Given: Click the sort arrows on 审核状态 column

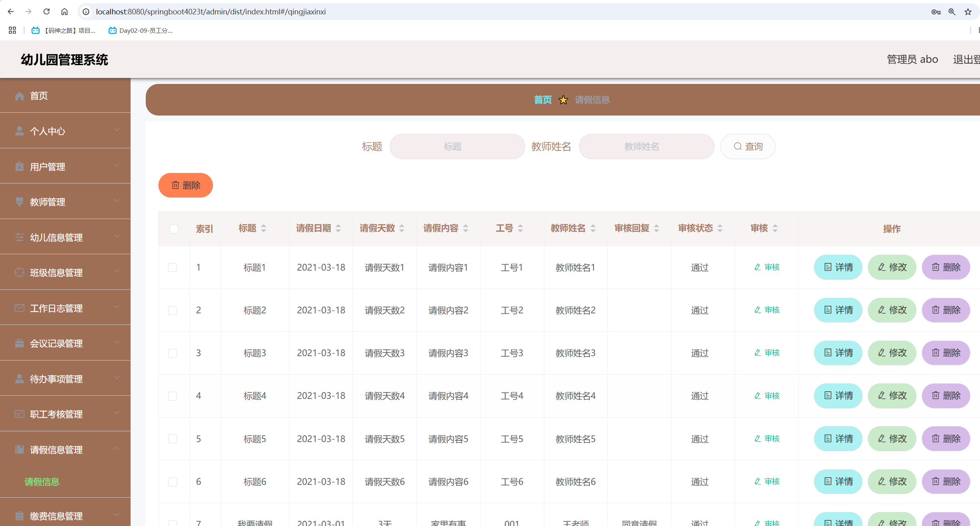Looking at the screenshot, I should [x=720, y=228].
